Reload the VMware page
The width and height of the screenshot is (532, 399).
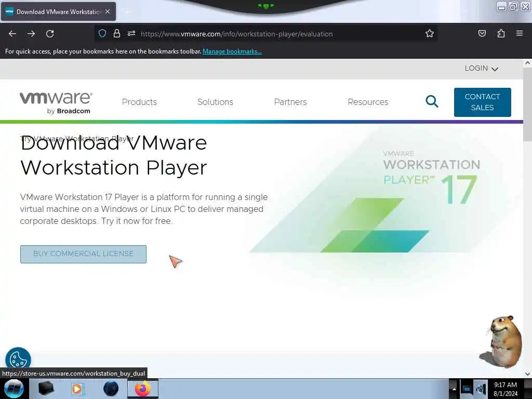pyautogui.click(x=50, y=34)
